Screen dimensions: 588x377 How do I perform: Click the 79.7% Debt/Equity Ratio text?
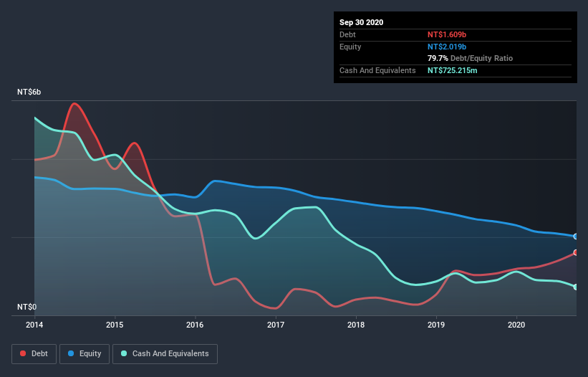pyautogui.click(x=470, y=58)
